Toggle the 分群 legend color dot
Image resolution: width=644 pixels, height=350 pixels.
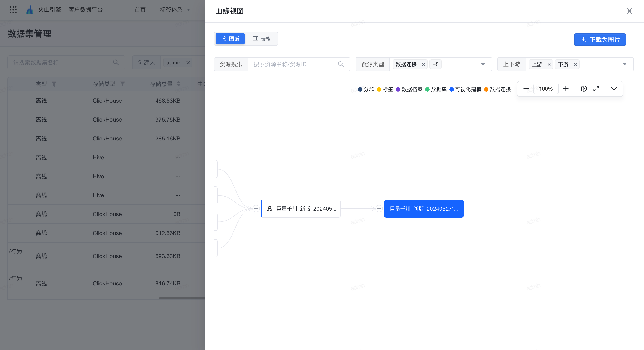point(360,89)
